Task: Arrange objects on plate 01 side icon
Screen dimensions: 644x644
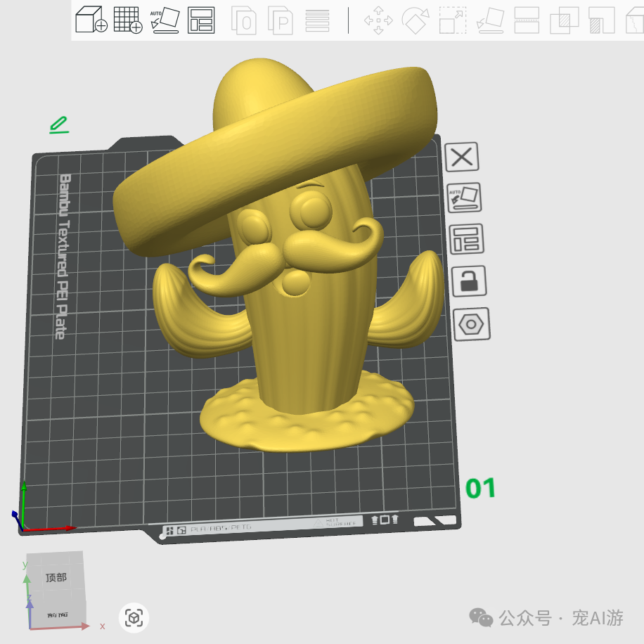Action: click(466, 239)
